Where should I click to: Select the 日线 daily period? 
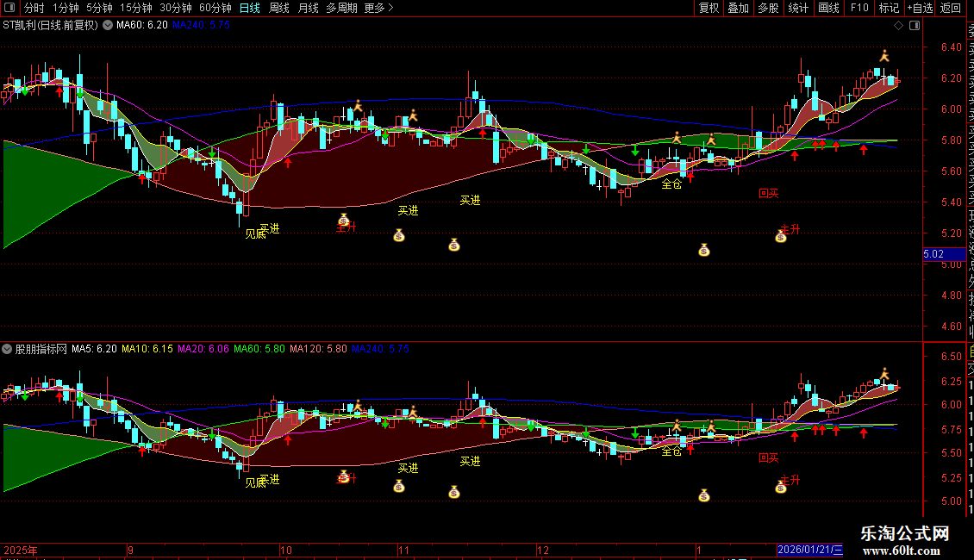pos(250,8)
